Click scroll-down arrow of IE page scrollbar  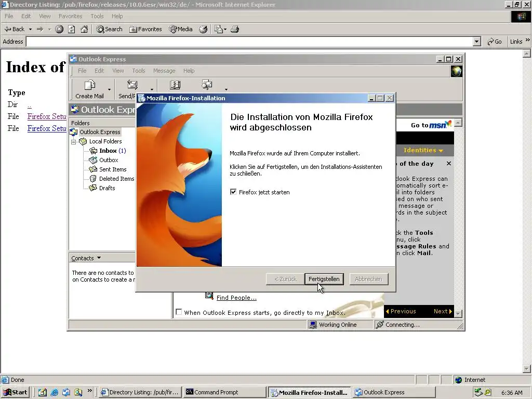(527, 368)
